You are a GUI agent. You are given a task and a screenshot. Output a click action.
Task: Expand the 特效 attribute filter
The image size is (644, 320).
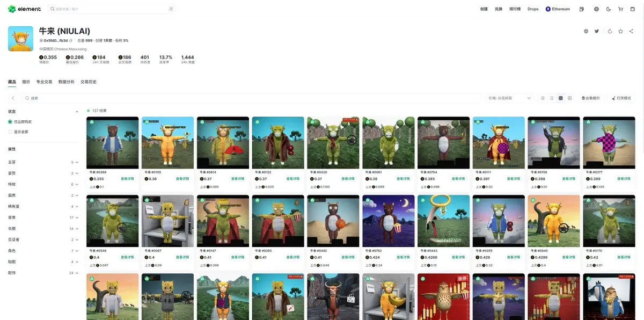tap(43, 184)
